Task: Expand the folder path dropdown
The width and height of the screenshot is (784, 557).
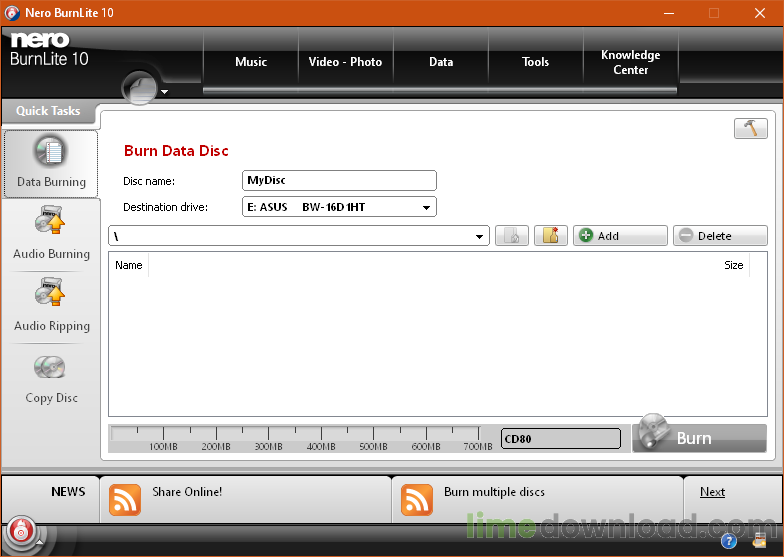Action: (x=479, y=236)
